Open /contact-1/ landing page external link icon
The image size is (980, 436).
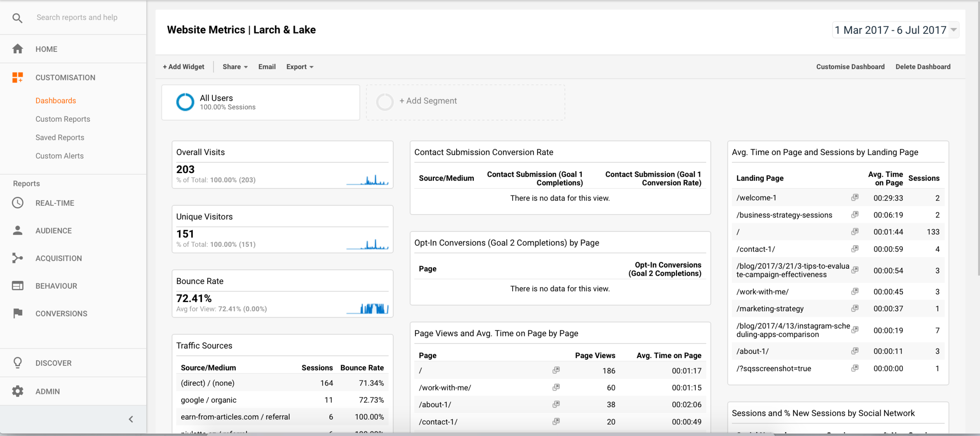(x=855, y=249)
